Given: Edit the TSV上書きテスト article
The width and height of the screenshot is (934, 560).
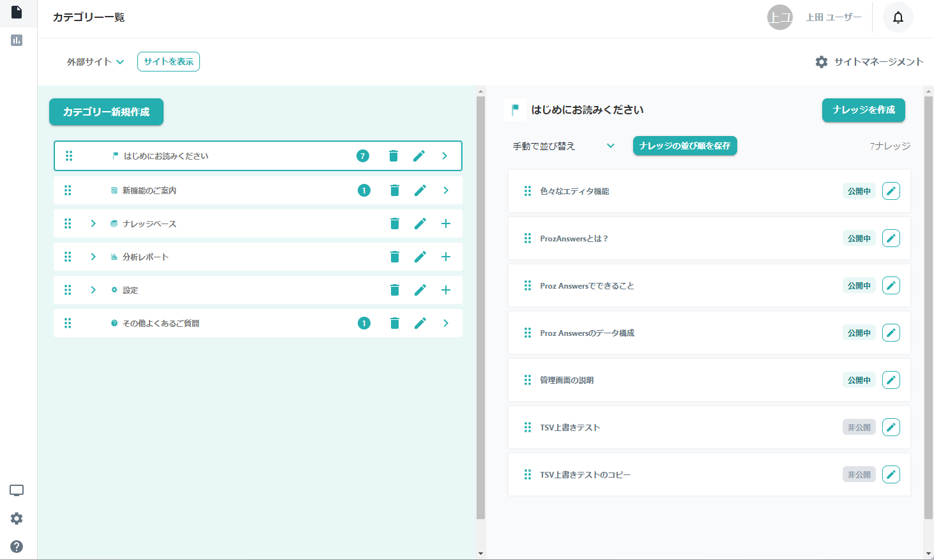Looking at the screenshot, I should pyautogui.click(x=891, y=427).
